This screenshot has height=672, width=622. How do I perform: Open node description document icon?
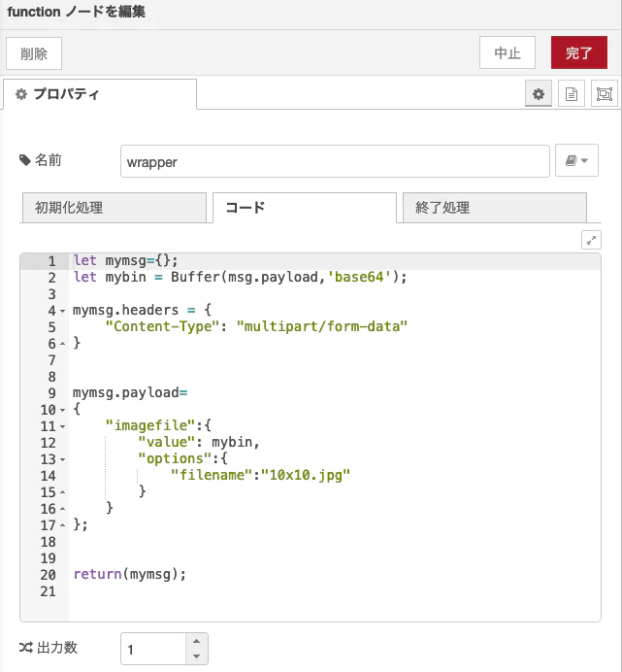[572, 94]
